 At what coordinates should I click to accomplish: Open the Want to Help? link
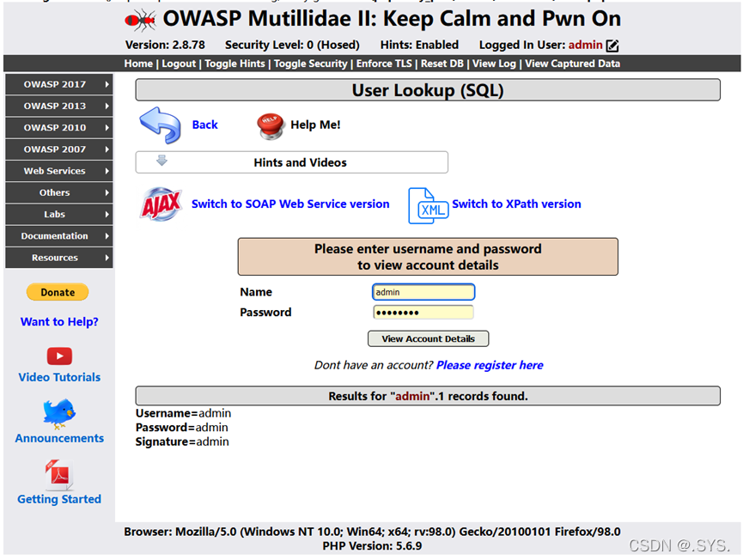coord(59,322)
